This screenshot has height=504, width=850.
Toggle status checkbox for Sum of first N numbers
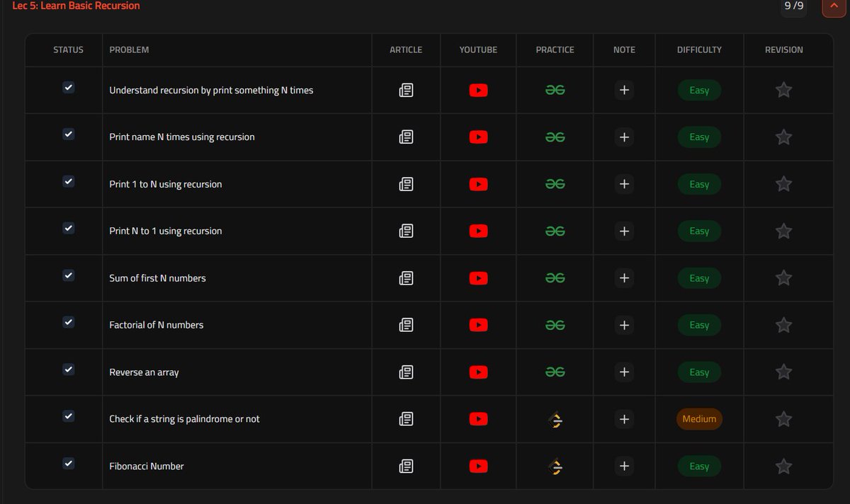(x=68, y=275)
